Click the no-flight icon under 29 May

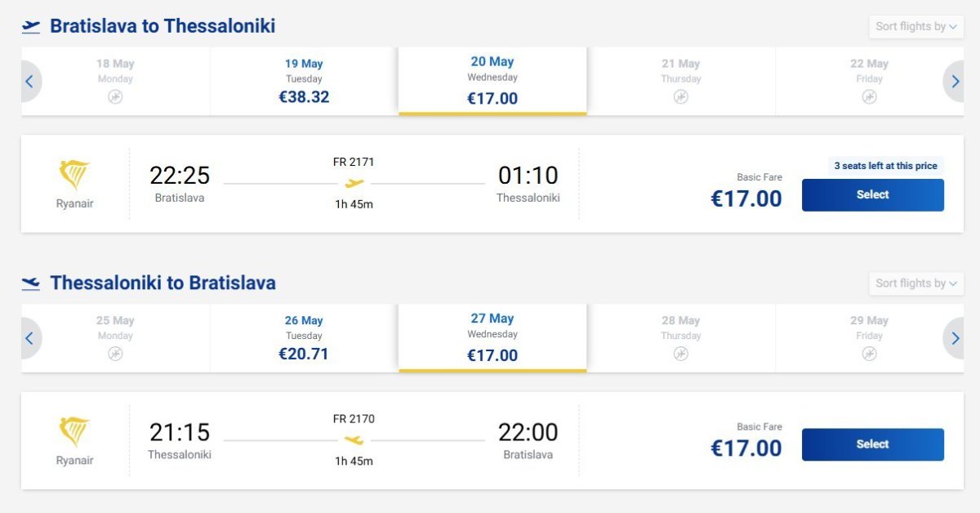point(869,354)
